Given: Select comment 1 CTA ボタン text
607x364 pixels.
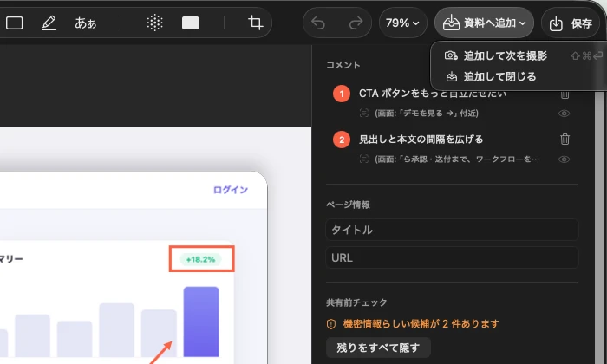Looking at the screenshot, I should pyautogui.click(x=433, y=94).
